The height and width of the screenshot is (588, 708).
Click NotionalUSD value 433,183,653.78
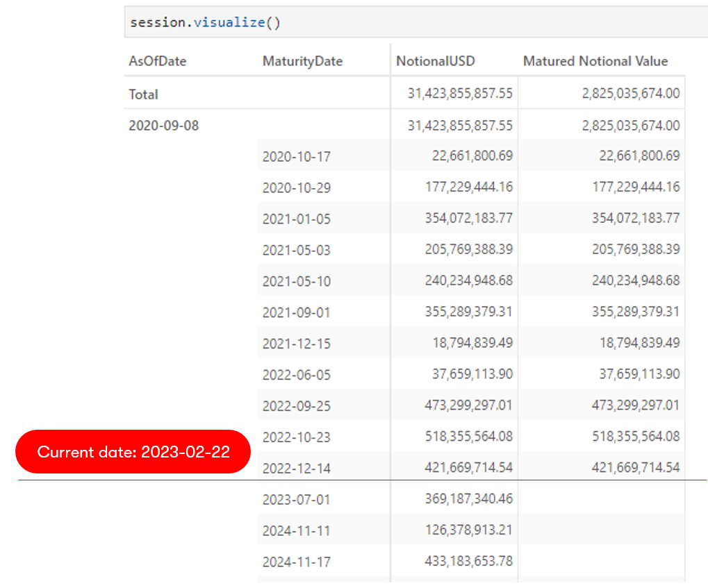tap(469, 561)
